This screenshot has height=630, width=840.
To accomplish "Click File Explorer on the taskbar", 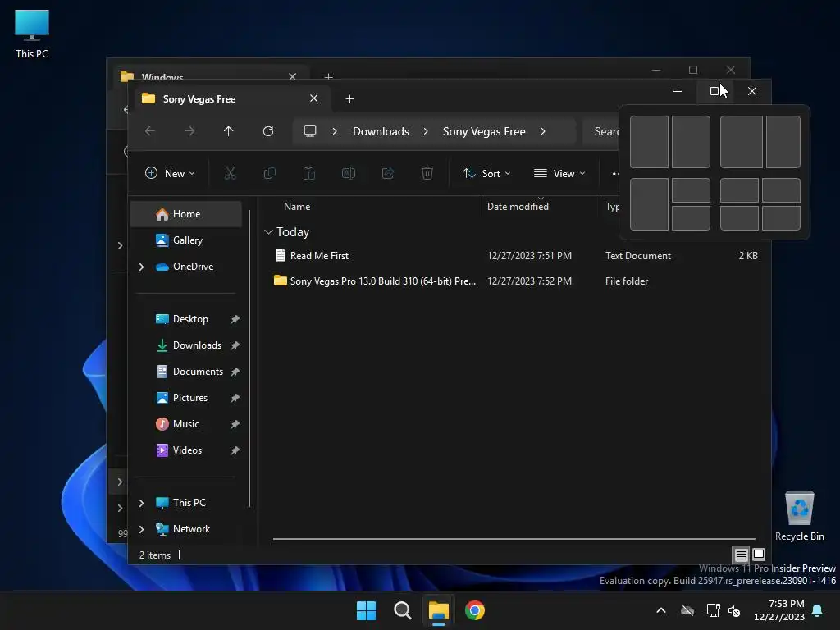I will [x=439, y=610].
